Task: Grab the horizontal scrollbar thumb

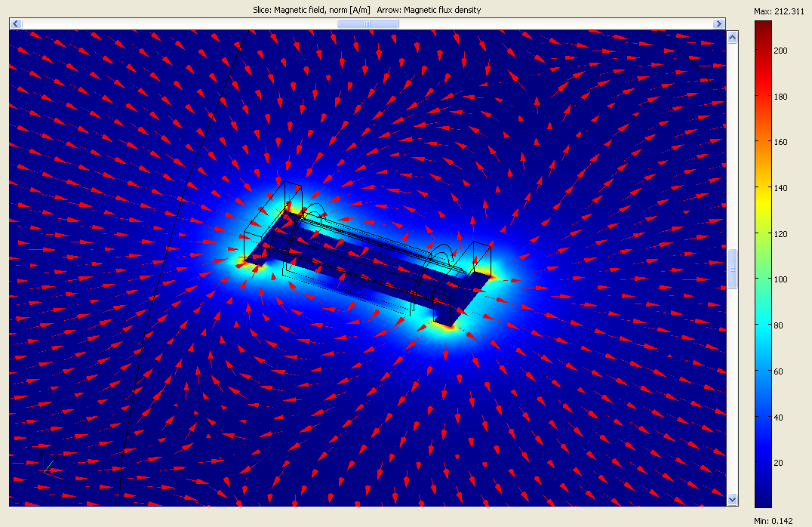Action: [x=368, y=24]
